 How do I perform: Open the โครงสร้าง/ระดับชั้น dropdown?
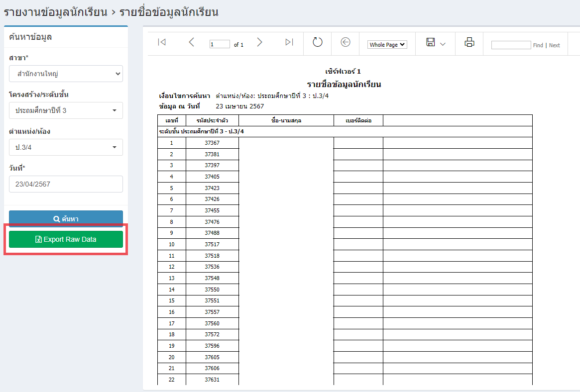66,110
